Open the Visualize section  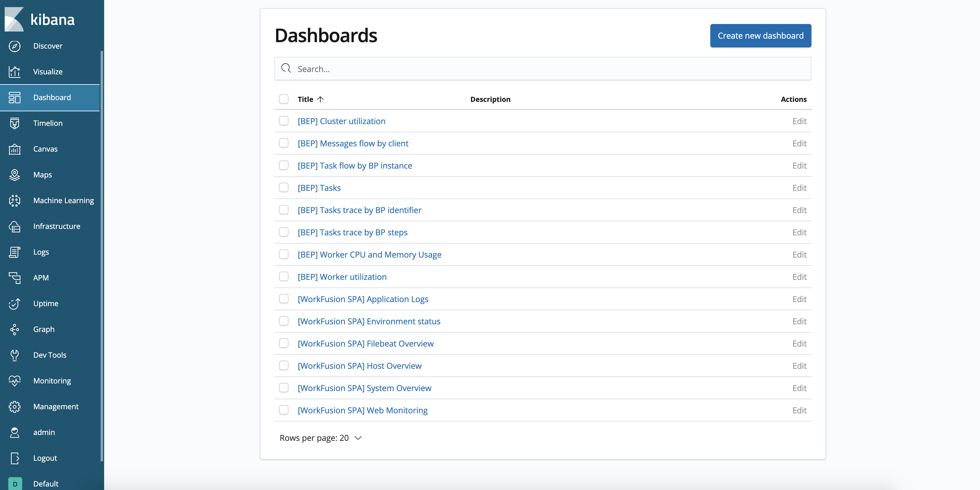(x=48, y=72)
